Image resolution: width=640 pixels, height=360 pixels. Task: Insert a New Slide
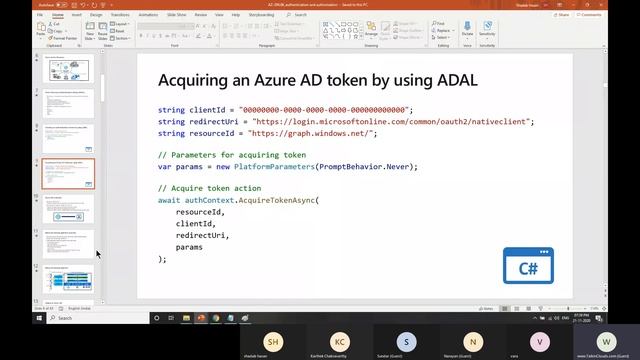[90, 31]
